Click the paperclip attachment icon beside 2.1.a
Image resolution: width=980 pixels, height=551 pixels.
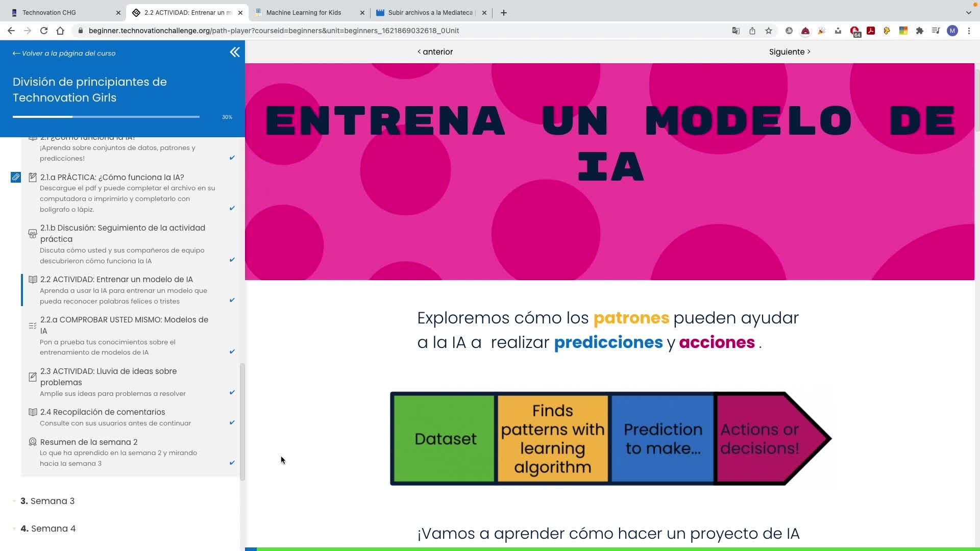click(x=16, y=178)
